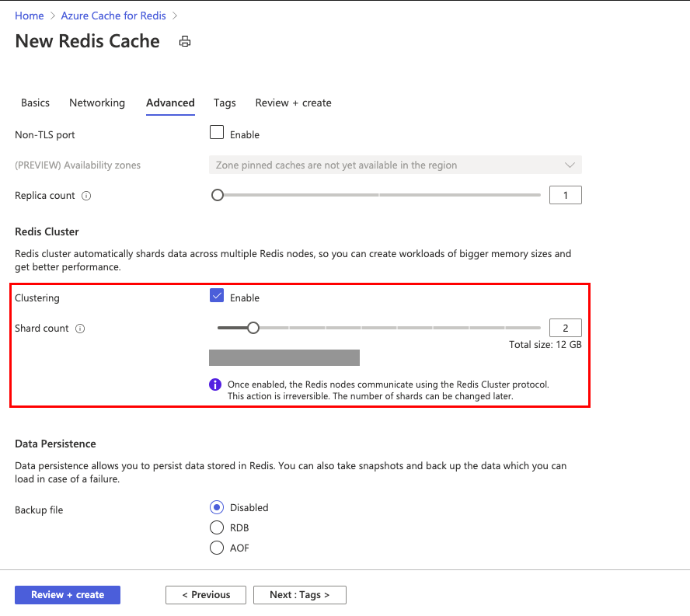Select the AOF backup file option
Viewport: 690px width, 616px height.
[x=216, y=548]
